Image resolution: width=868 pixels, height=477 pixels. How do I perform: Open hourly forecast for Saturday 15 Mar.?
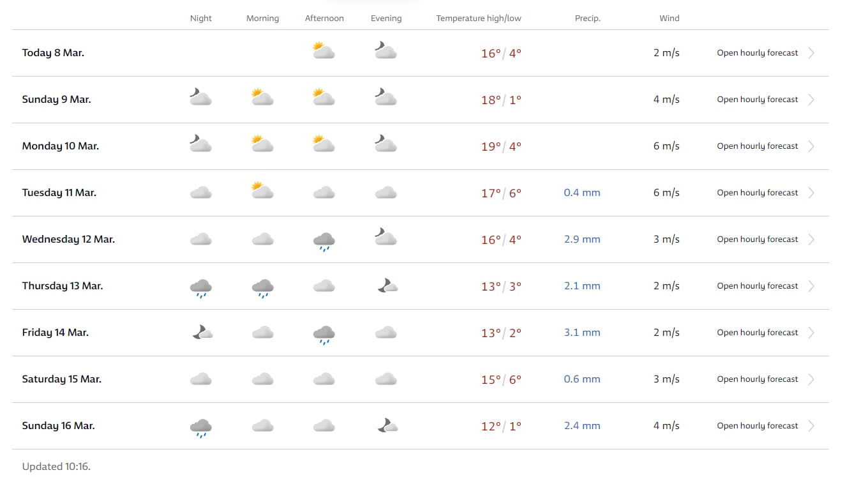tap(757, 379)
